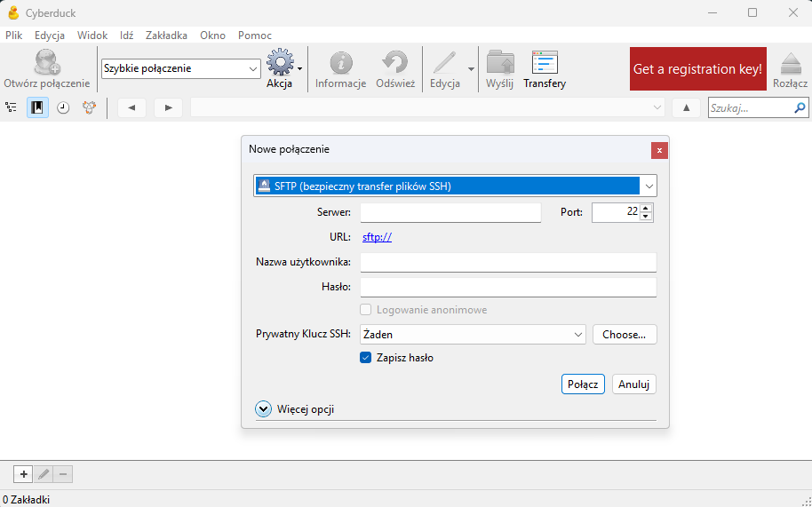Open the Widok menu
The width and height of the screenshot is (812, 507).
(x=92, y=36)
